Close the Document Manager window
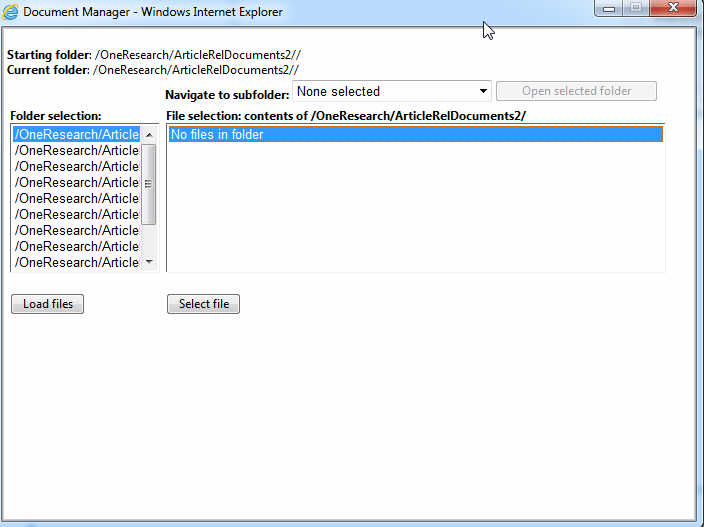 (x=673, y=8)
